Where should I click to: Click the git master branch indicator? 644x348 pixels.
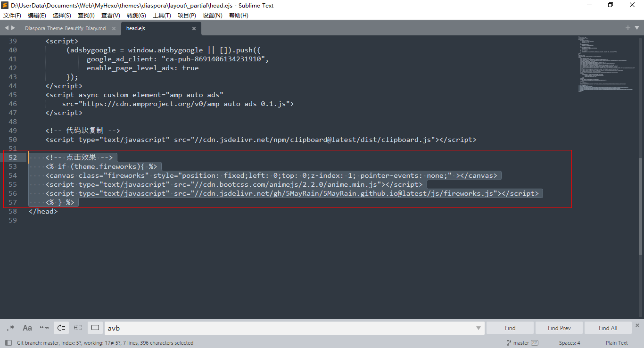(x=522, y=343)
